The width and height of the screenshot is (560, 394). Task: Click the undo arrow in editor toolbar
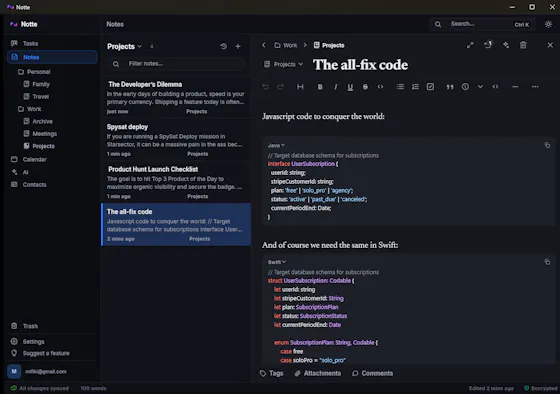[265, 87]
